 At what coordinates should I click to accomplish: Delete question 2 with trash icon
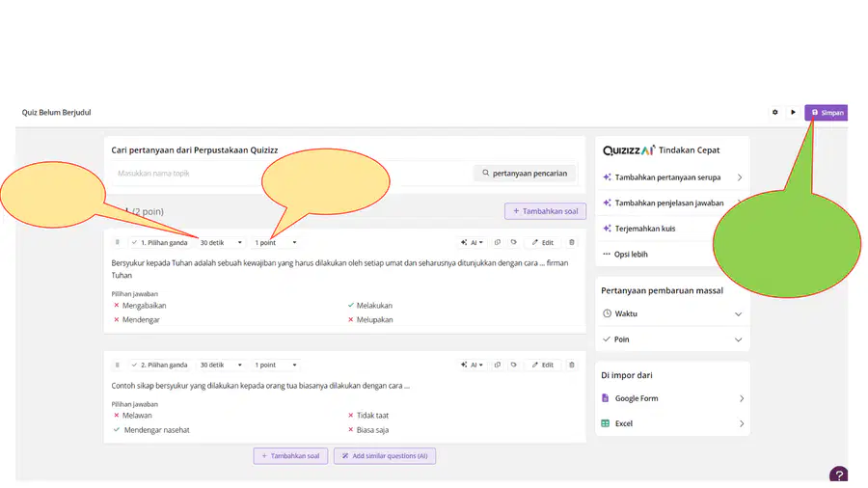click(572, 365)
